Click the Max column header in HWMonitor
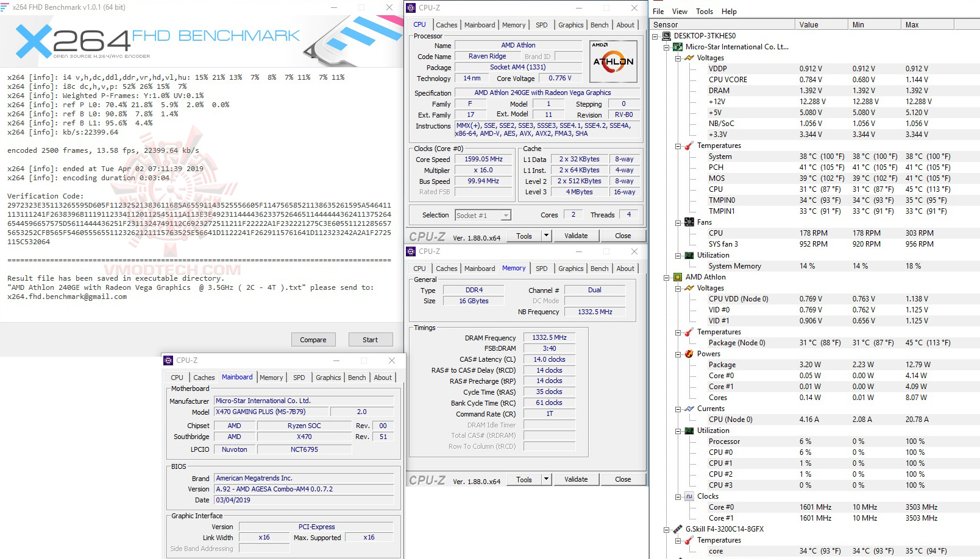980x559 pixels. click(928, 25)
